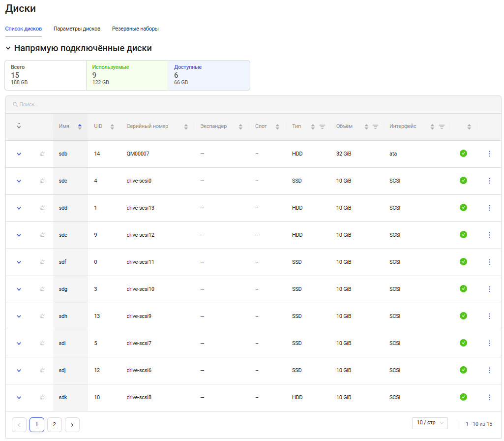Screen dimensions: 504x441
Task: Click the locate beacon icon for sdb
Action: 42,154
